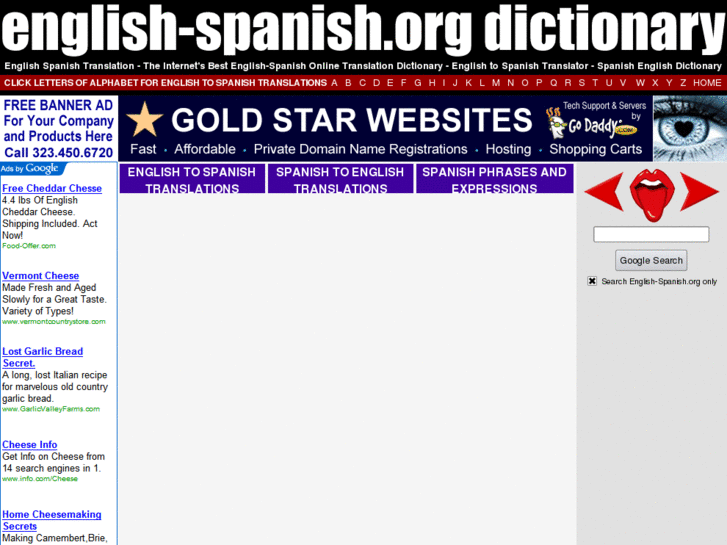Click 'Call 323.450.6720' text
The height and width of the screenshot is (545, 727).
59,153
